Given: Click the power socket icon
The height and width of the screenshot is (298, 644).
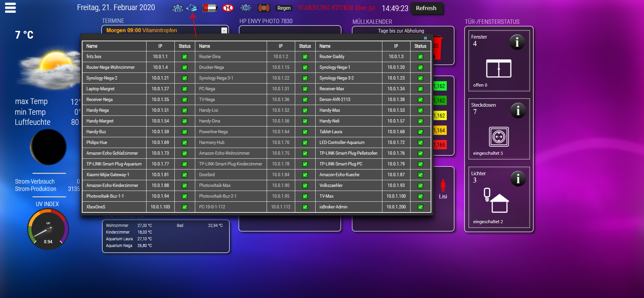Looking at the screenshot, I should [x=499, y=137].
